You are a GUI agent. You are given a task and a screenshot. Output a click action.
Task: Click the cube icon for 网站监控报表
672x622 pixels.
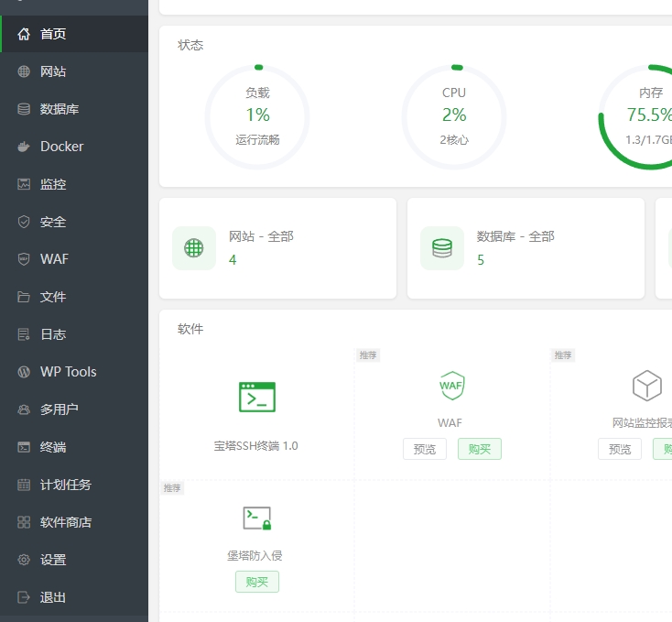click(x=646, y=386)
